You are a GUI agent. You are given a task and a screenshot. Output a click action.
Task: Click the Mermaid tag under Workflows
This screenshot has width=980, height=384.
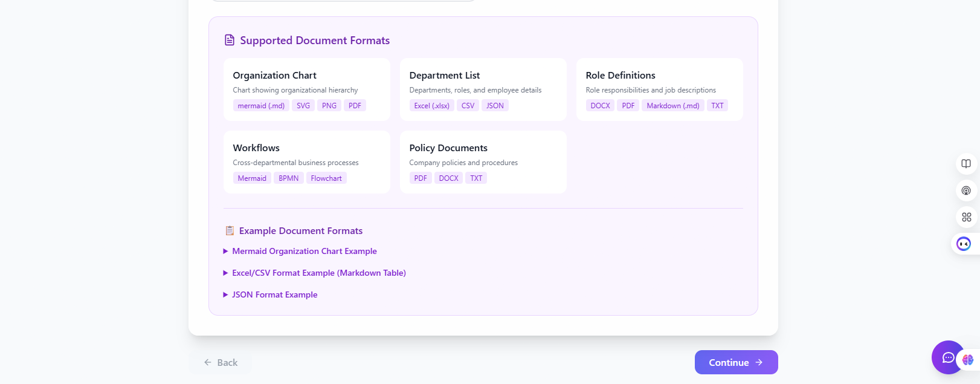coord(252,178)
